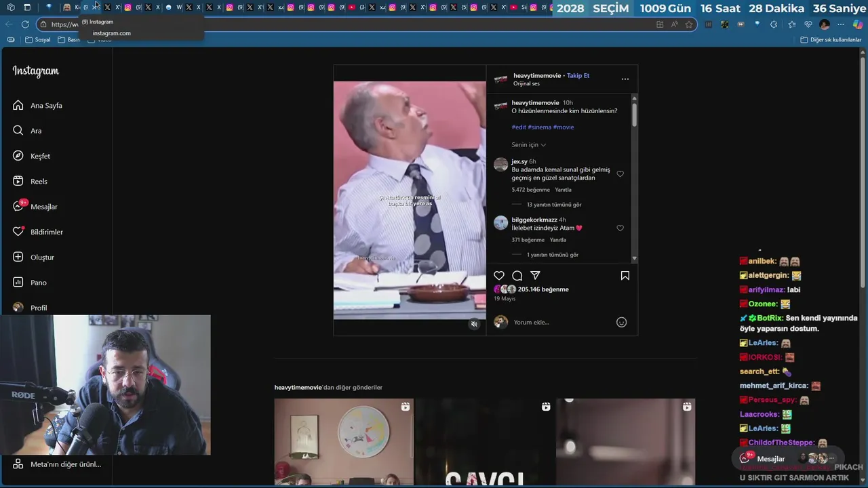The width and height of the screenshot is (868, 488).
Task: Open the split screen icon in address bar
Action: tap(660, 24)
